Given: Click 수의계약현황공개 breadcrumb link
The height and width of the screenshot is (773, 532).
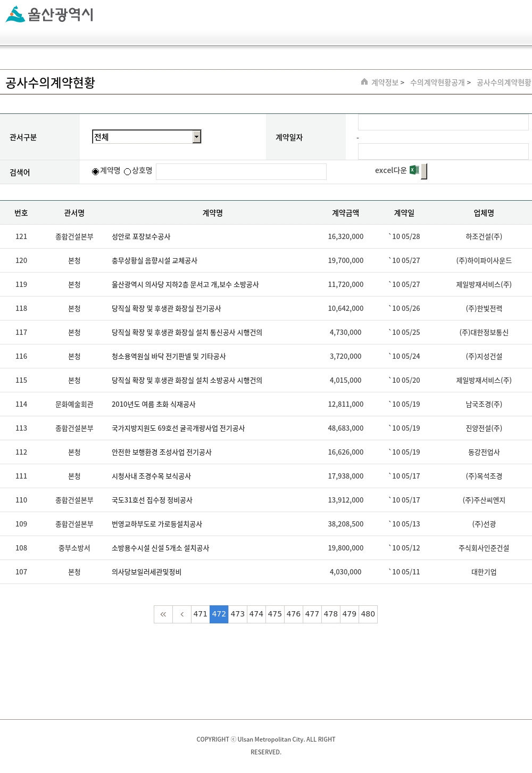Looking at the screenshot, I should point(437,83).
